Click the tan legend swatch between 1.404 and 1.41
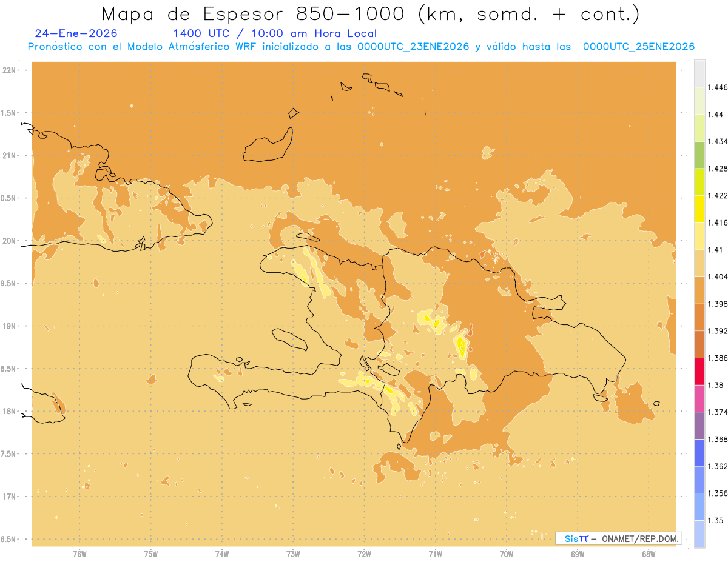The width and height of the screenshot is (728, 562). (x=699, y=263)
